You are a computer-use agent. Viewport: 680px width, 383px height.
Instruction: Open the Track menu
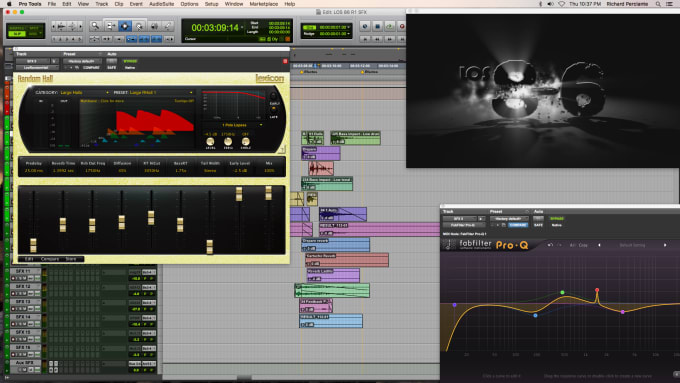point(101,4)
